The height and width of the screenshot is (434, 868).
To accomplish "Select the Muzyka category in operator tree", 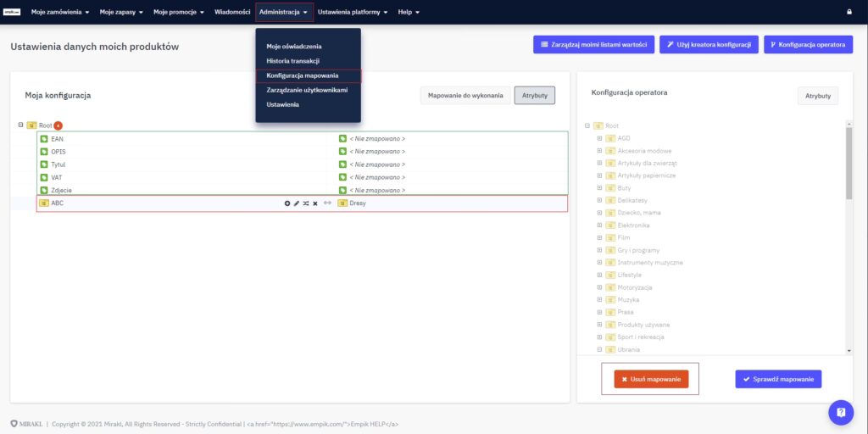I will coord(628,300).
